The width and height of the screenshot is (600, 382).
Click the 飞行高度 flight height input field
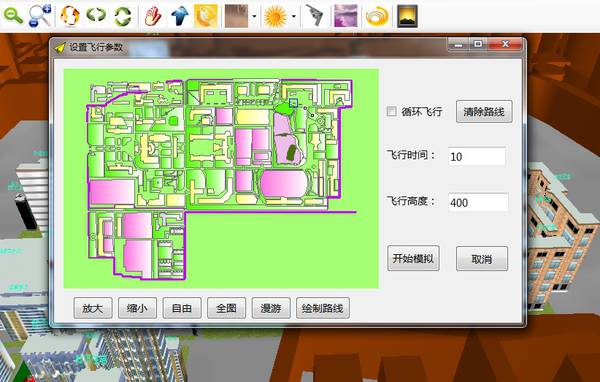coord(478,202)
